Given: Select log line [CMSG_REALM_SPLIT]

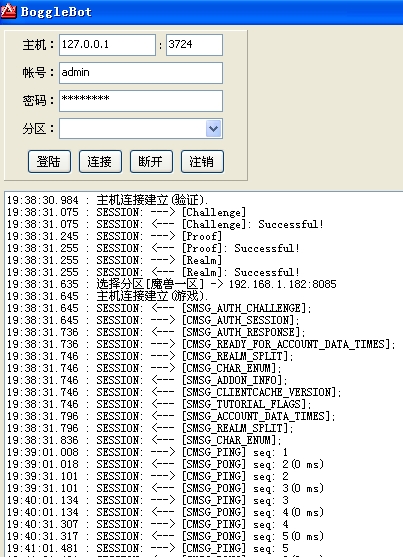Looking at the screenshot, I should (150, 356).
